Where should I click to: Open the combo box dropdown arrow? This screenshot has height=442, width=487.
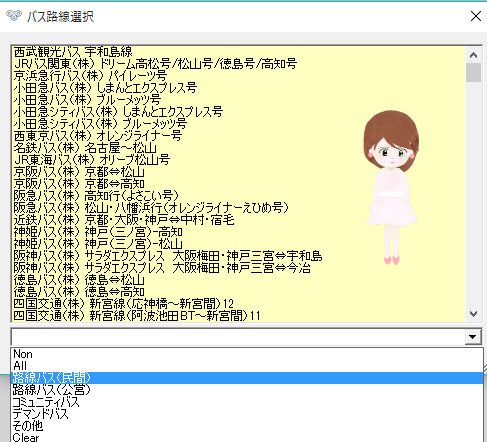(x=473, y=337)
